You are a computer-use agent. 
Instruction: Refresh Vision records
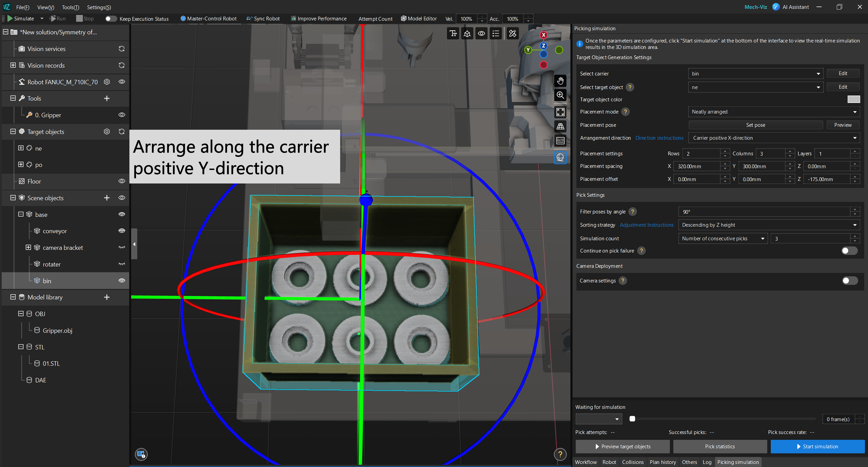pos(122,65)
